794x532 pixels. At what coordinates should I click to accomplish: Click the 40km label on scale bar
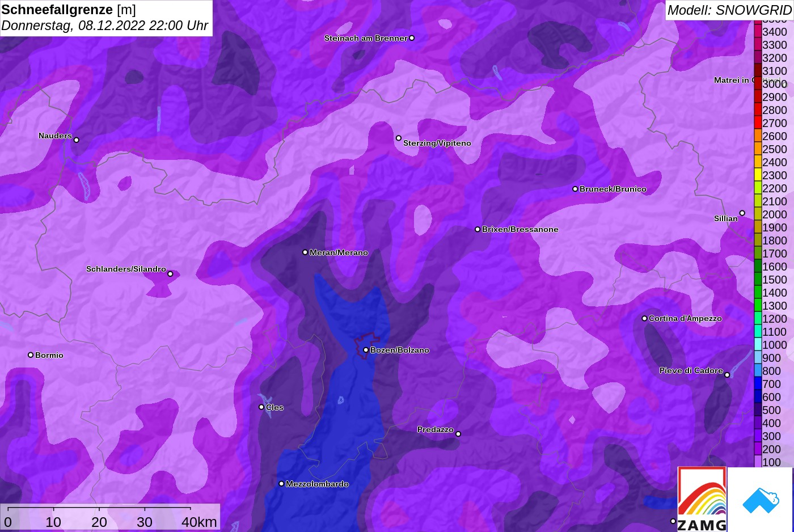pos(199,522)
